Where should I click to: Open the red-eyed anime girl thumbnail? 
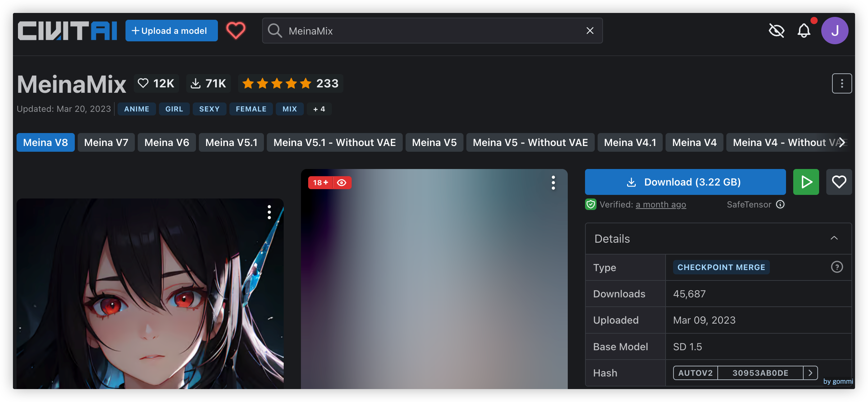[150, 294]
